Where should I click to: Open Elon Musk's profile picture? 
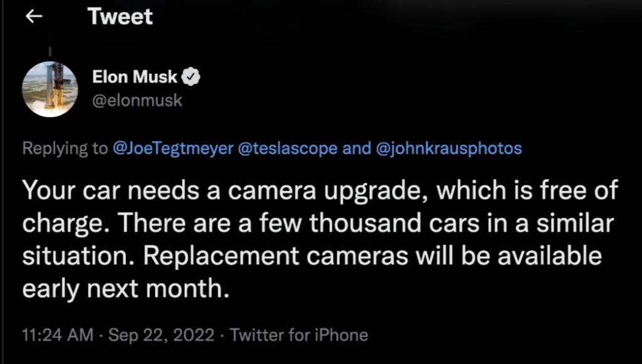50,90
